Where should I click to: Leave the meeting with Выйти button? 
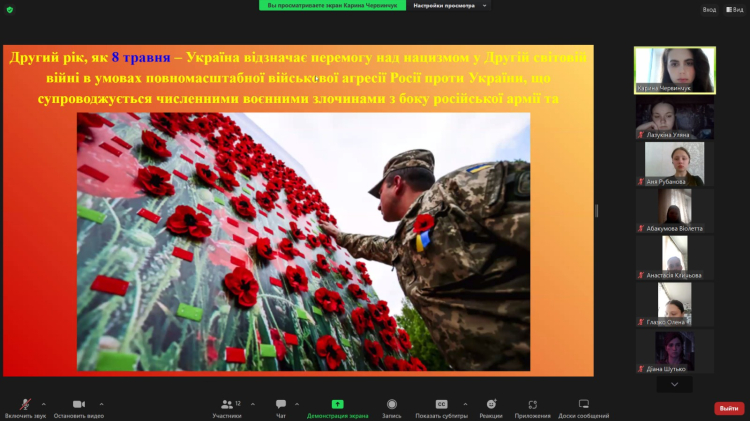click(728, 408)
